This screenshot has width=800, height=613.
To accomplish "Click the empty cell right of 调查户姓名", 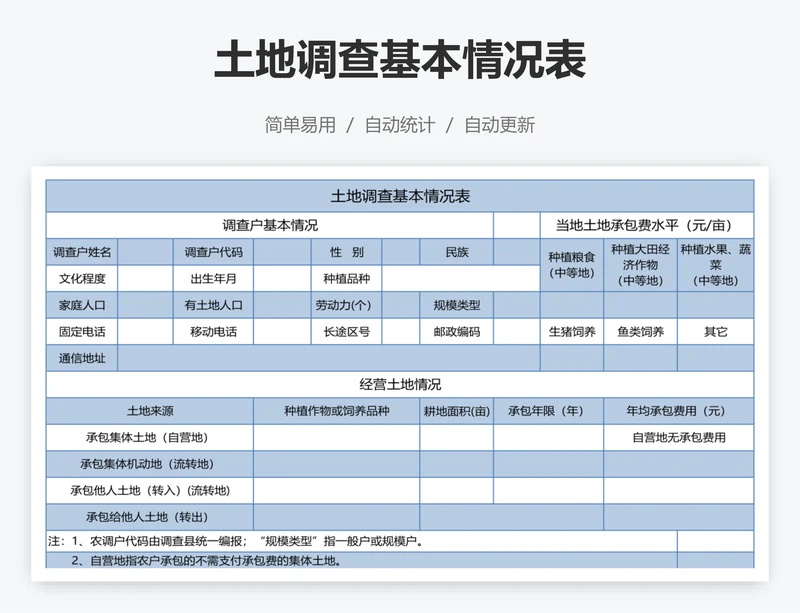I will 145,252.
